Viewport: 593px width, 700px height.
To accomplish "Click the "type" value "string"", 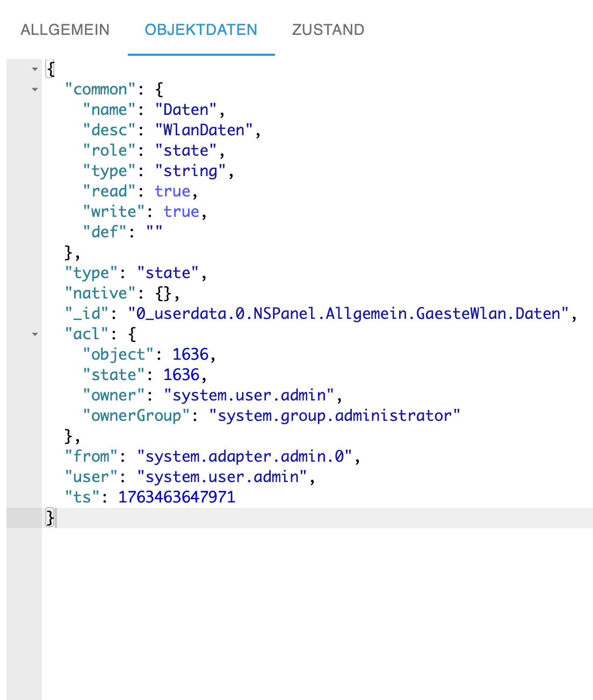I will tap(190, 171).
